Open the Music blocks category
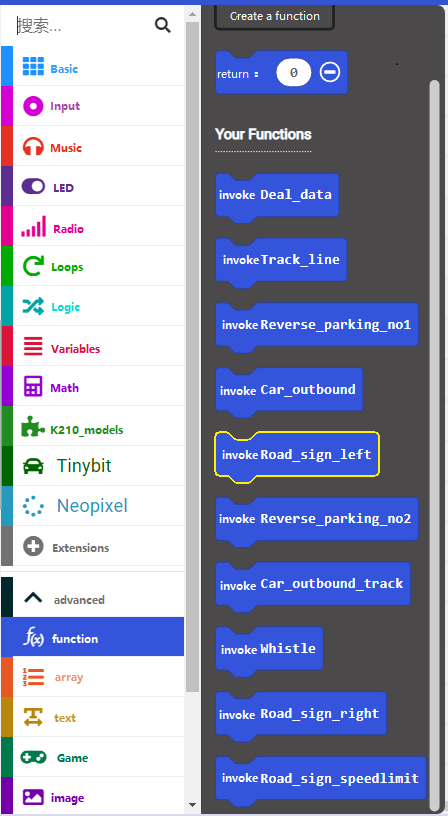The width and height of the screenshot is (448, 816). (x=93, y=146)
